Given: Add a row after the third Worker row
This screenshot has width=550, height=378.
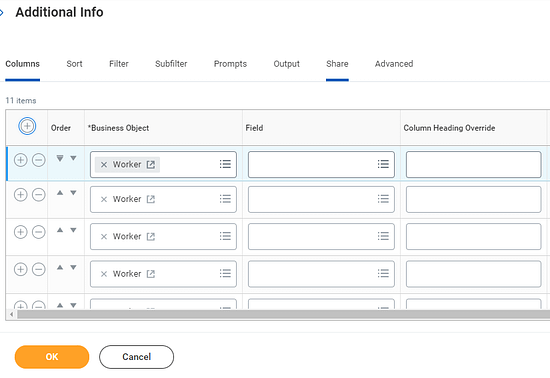Looking at the screenshot, I should click(x=20, y=232).
